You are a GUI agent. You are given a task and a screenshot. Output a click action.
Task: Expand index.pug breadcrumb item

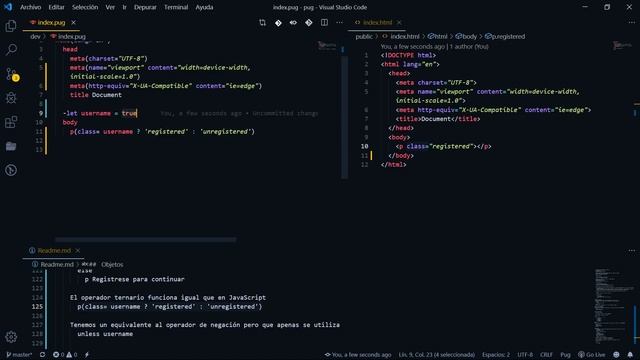68,37
